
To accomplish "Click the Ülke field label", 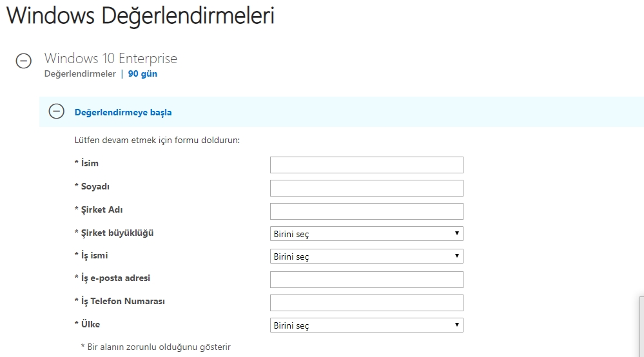I will click(x=90, y=324).
